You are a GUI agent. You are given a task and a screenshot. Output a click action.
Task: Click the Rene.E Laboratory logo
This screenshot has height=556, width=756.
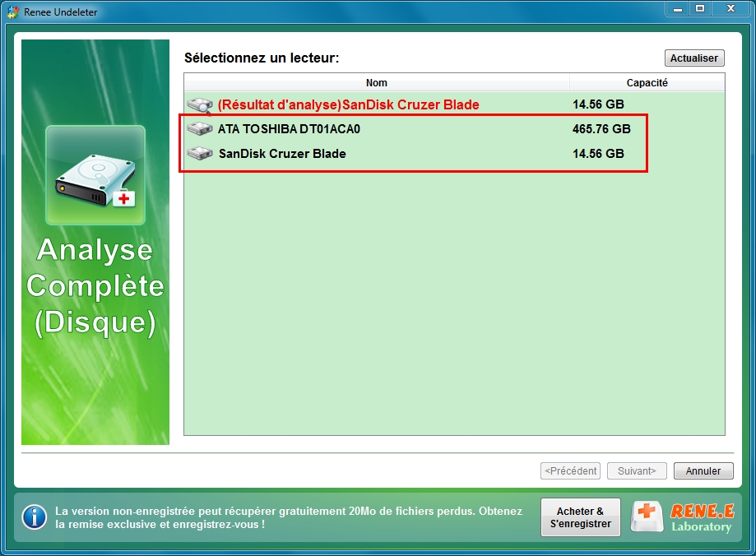(x=683, y=517)
